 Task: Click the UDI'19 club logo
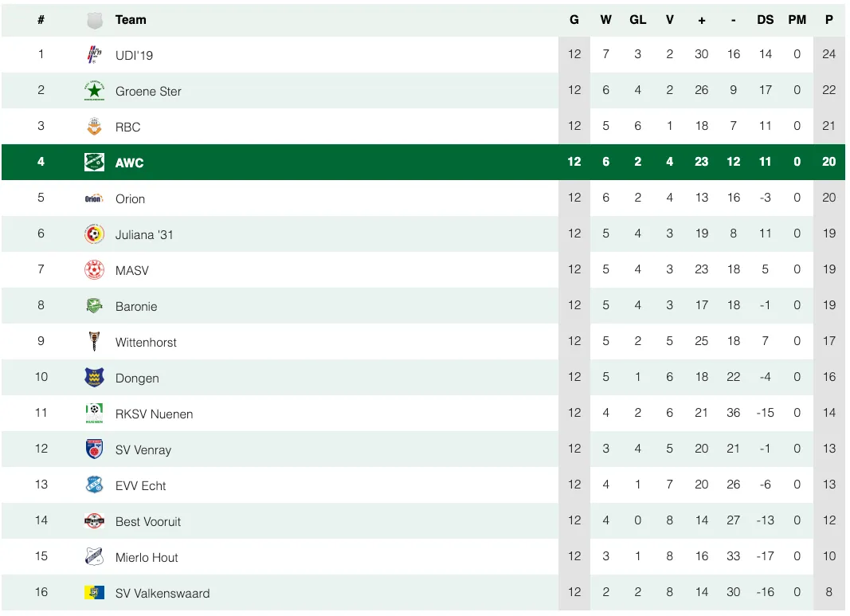click(94, 54)
